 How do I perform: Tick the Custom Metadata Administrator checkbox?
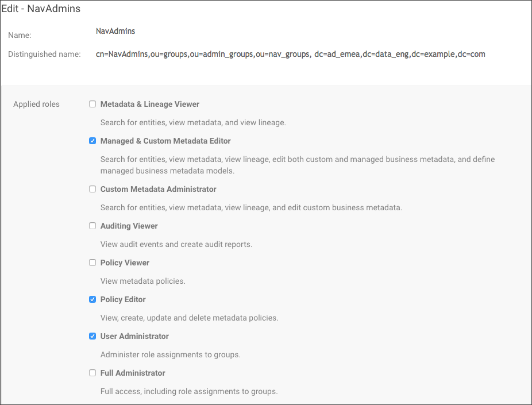click(92, 189)
